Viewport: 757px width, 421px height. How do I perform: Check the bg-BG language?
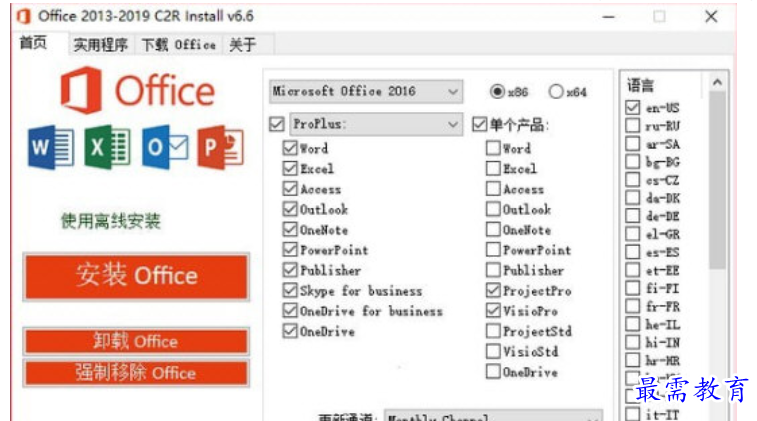click(x=632, y=161)
